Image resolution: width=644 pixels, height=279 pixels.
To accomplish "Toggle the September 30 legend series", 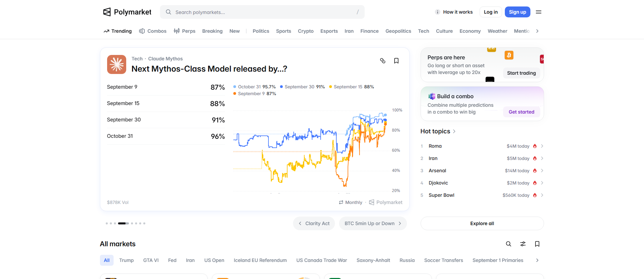I will click(x=303, y=87).
